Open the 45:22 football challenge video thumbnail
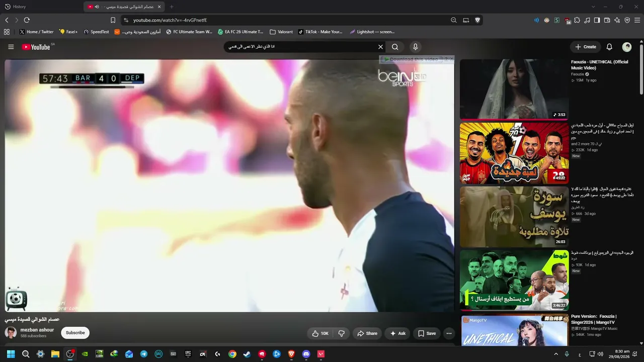The image size is (644, 362). point(514,153)
